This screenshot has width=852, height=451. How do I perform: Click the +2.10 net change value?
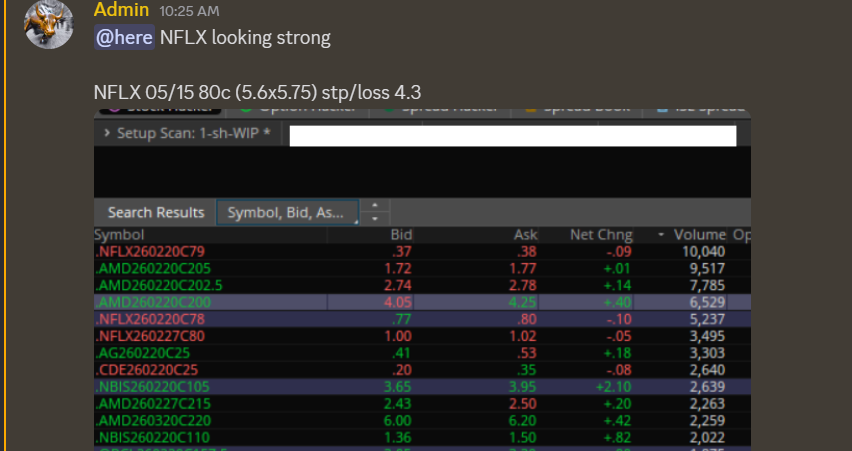[613, 387]
